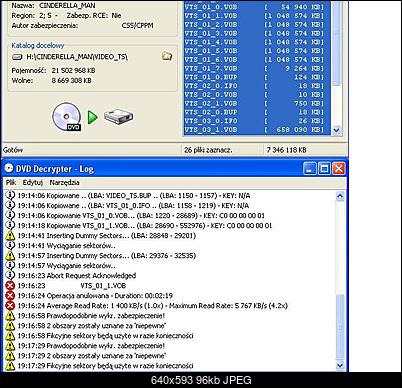Click info icon for 19:14:41 Wyciąganie sektorów

[10, 245]
